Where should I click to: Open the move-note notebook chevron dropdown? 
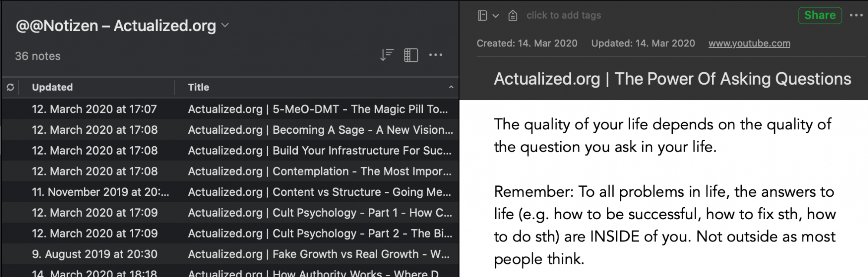[495, 16]
